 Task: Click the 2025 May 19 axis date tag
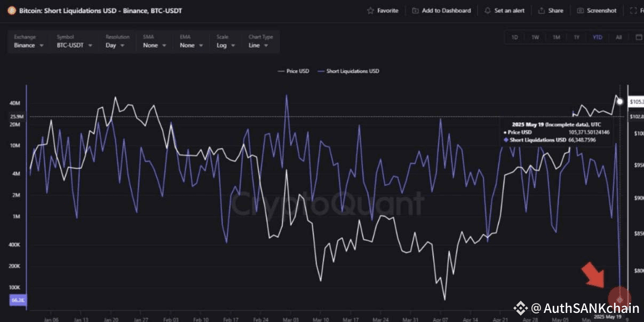607,316
